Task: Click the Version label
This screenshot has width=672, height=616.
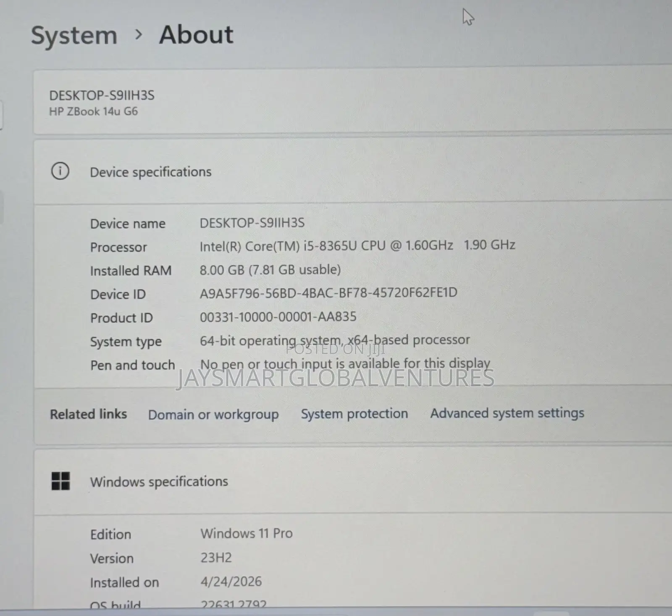Action: (112, 558)
